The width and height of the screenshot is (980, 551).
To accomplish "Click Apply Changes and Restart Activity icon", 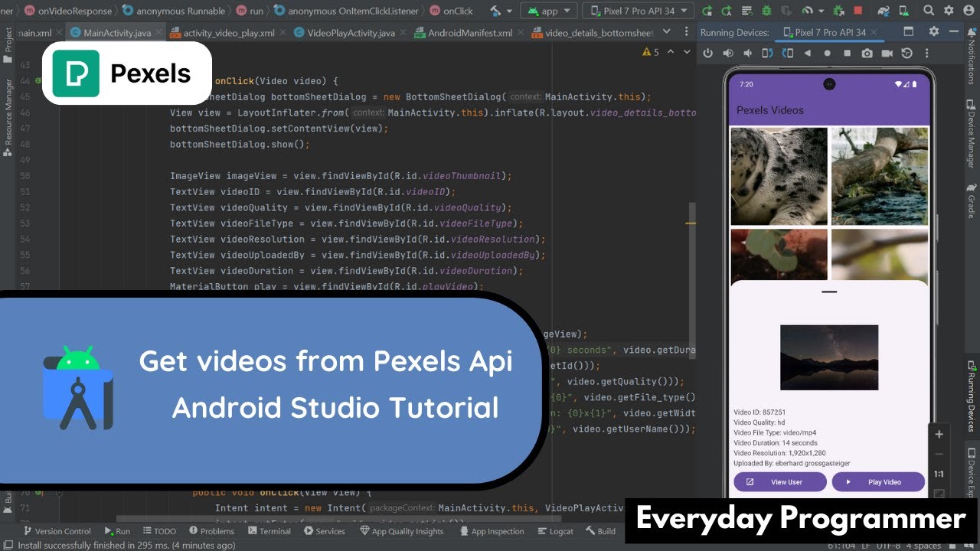I will pos(727,11).
